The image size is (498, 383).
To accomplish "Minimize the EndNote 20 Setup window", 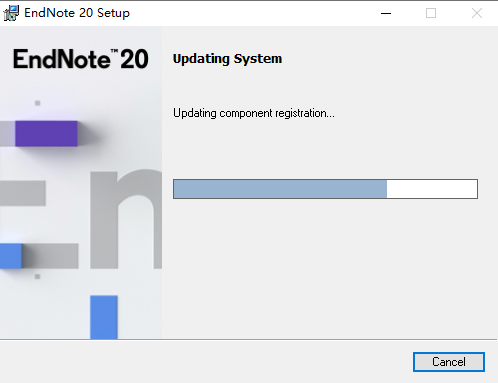I will 386,13.
